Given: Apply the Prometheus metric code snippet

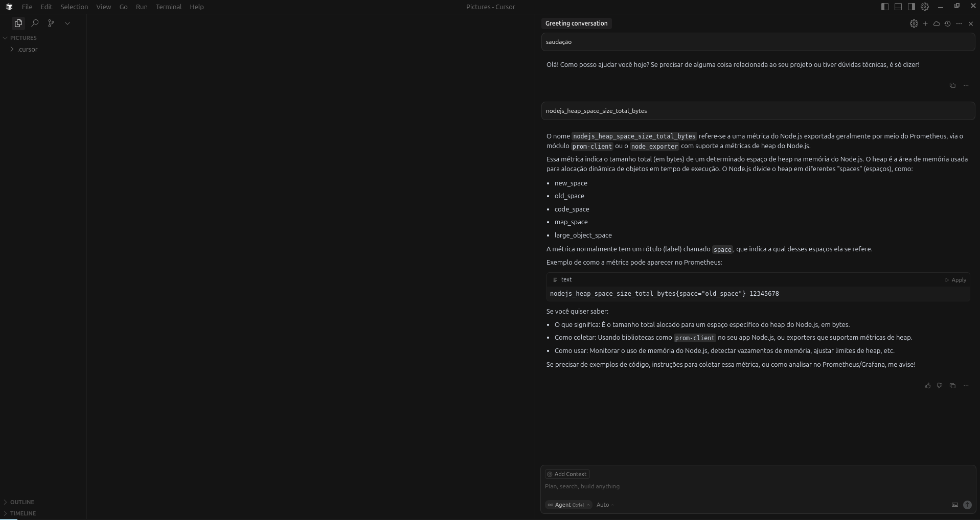Looking at the screenshot, I should click(956, 279).
